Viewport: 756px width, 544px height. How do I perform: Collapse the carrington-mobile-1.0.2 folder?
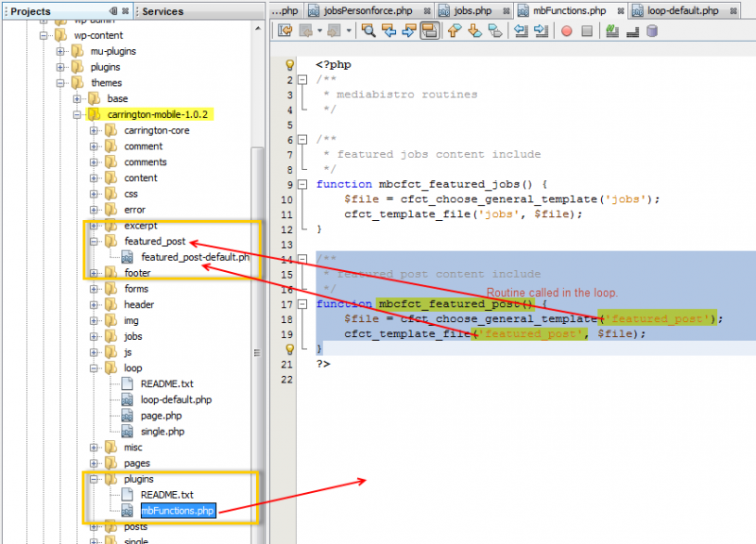pyautogui.click(x=77, y=114)
